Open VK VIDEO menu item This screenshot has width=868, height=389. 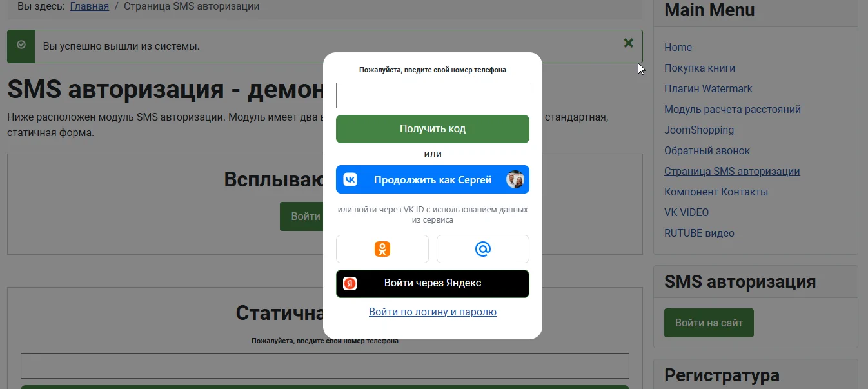[686, 212]
